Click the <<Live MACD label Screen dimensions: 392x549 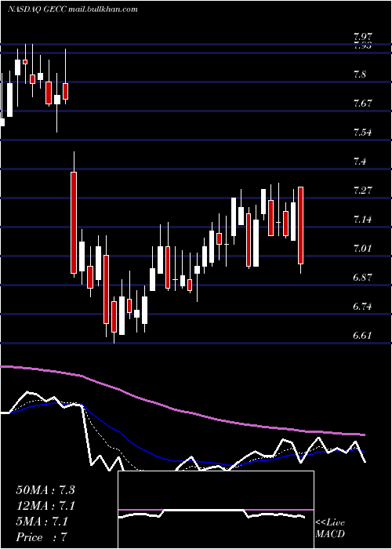(x=330, y=528)
